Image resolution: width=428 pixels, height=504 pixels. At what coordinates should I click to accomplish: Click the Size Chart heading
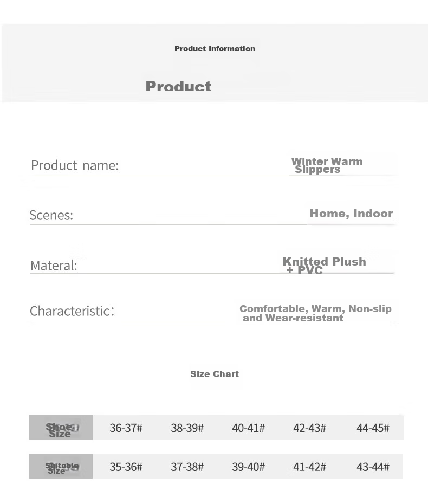point(215,374)
